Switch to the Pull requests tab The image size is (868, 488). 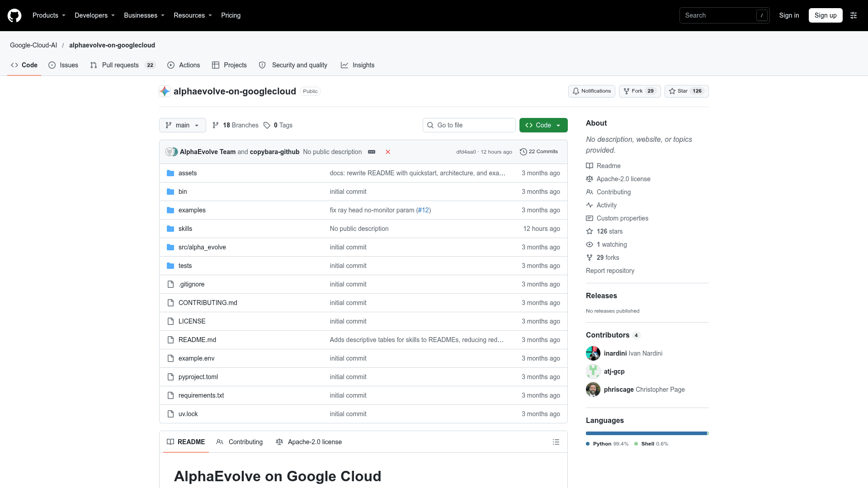123,65
